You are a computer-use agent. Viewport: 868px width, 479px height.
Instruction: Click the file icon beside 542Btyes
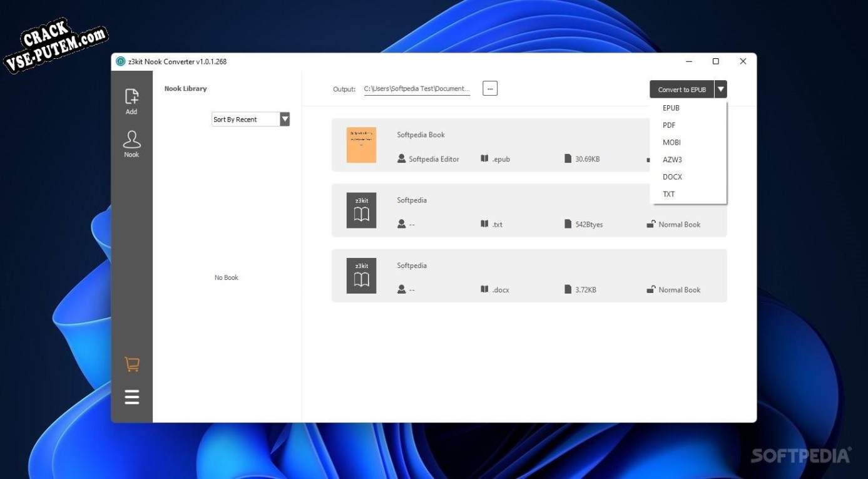(568, 224)
